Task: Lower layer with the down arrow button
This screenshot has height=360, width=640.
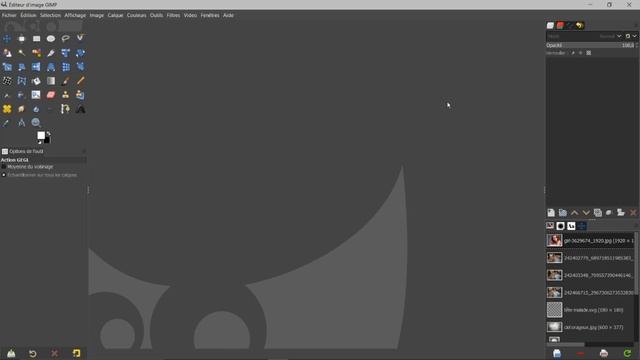Action: (x=586, y=213)
